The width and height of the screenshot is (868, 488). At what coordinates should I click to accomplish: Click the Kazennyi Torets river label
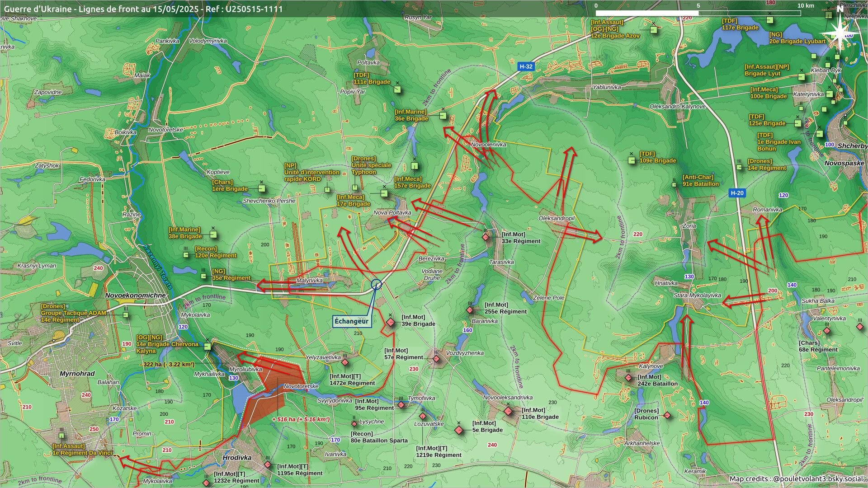[158, 267]
